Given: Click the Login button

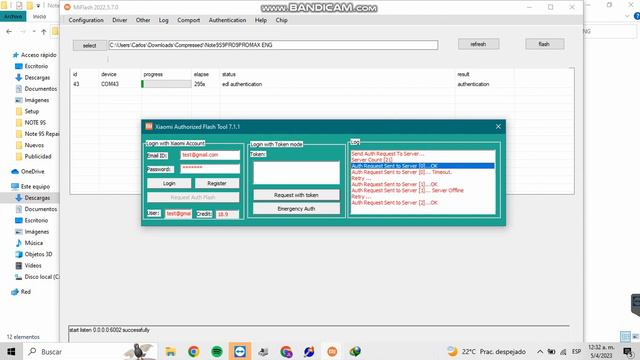Looking at the screenshot, I should pos(169,183).
